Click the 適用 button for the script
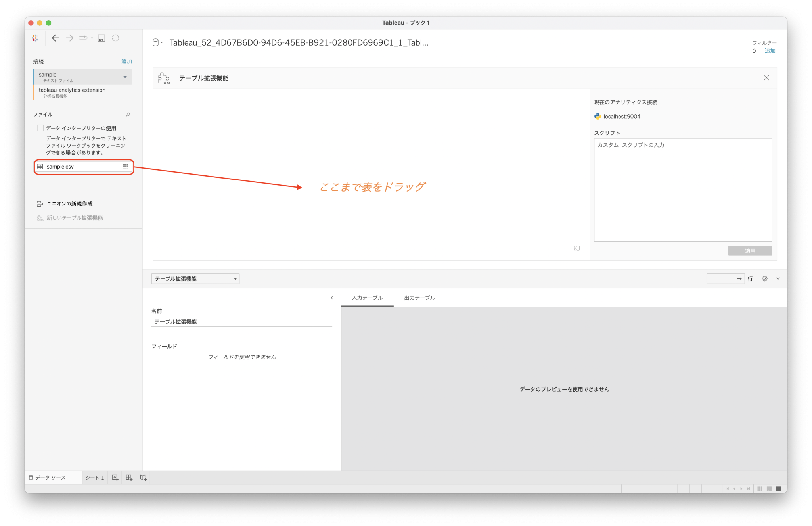The image size is (812, 526). coord(749,250)
